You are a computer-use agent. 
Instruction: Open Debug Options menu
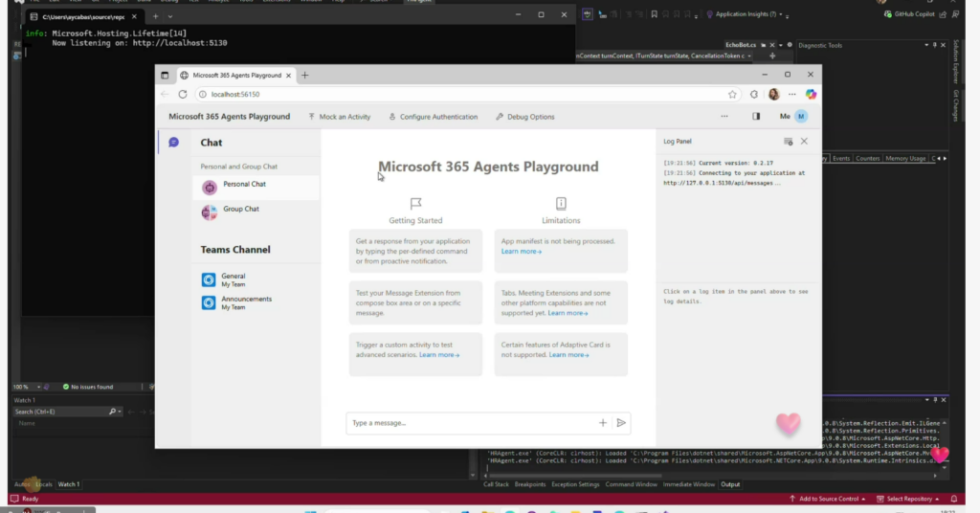click(525, 117)
